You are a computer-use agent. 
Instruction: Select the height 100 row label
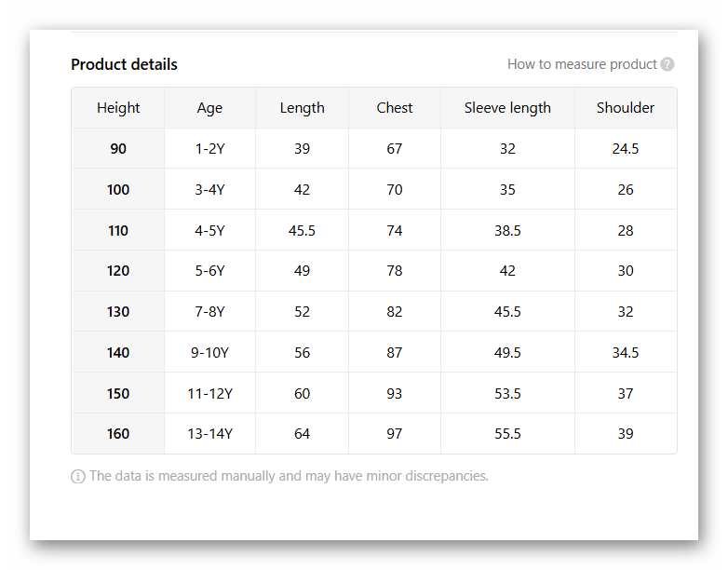point(118,190)
